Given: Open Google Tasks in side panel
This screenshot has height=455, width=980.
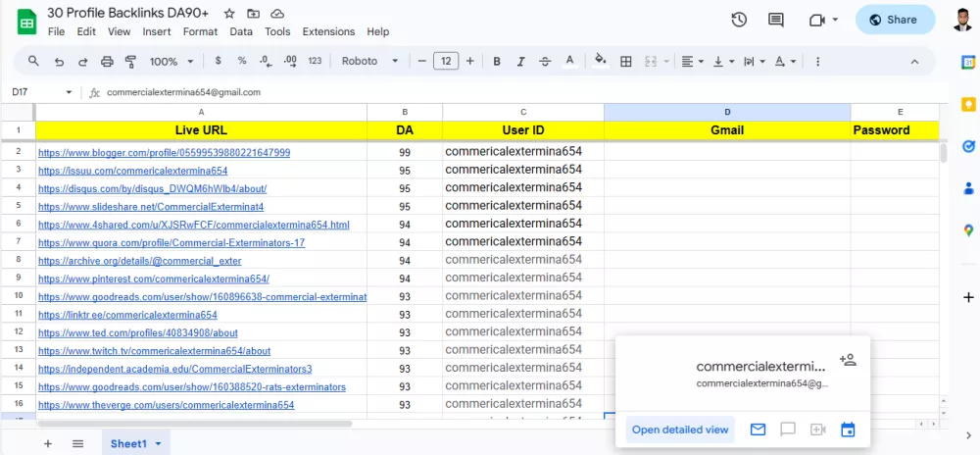Looking at the screenshot, I should pos(968,146).
